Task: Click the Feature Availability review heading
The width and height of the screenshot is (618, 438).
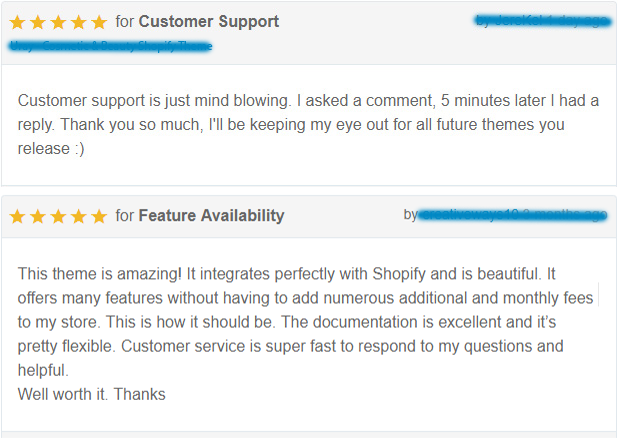Action: pyautogui.click(x=211, y=216)
